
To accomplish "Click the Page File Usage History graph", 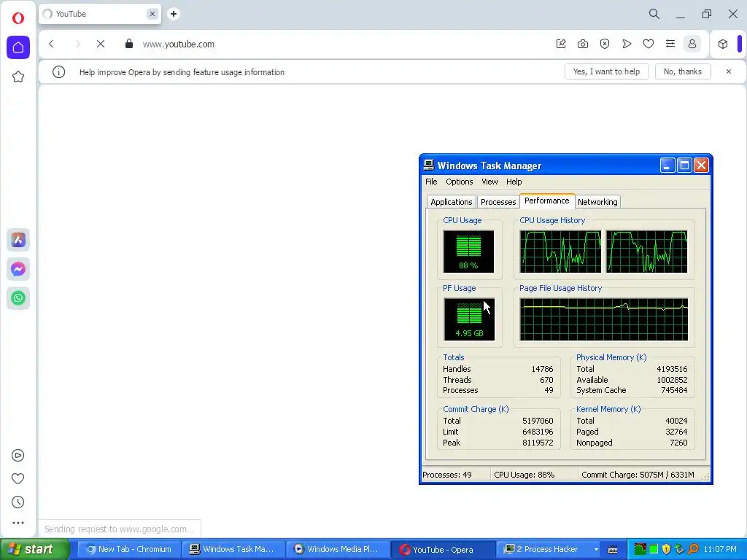I will tap(604, 319).
